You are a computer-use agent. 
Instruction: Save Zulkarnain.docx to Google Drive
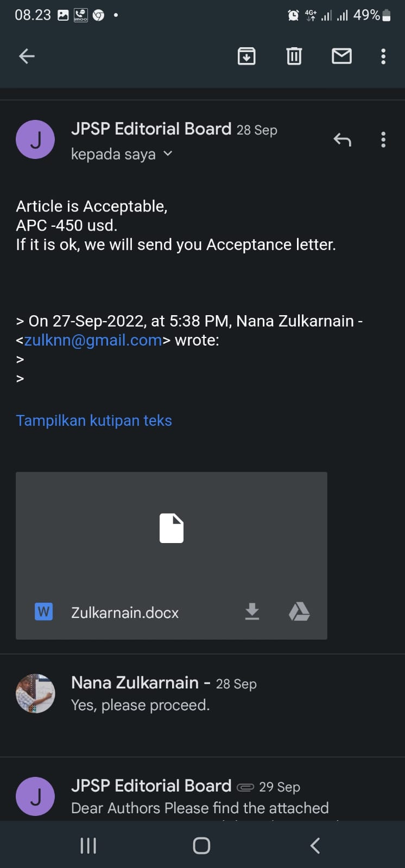coord(299,612)
